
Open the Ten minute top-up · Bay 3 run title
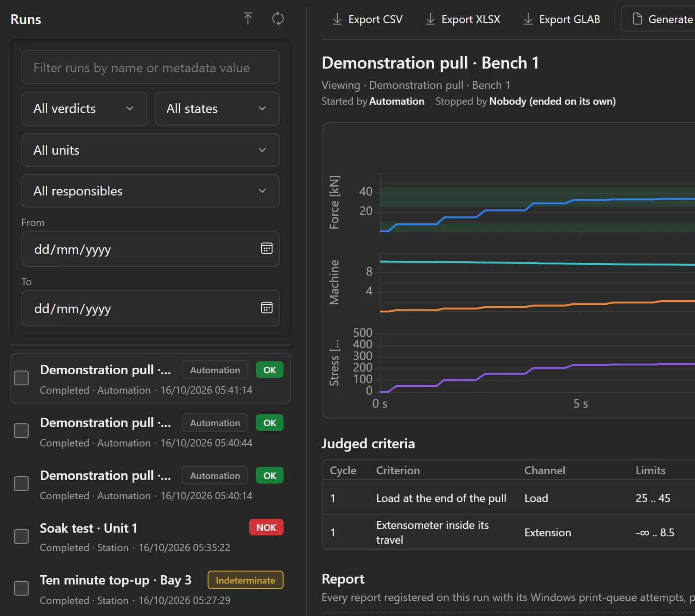click(x=115, y=580)
